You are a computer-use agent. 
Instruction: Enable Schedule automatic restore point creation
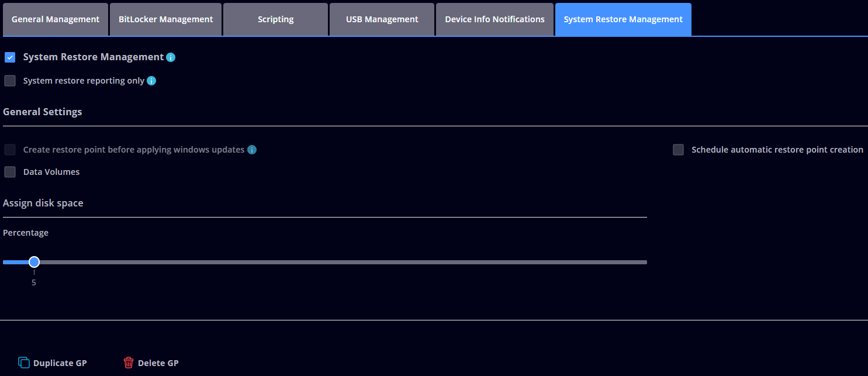[678, 150]
